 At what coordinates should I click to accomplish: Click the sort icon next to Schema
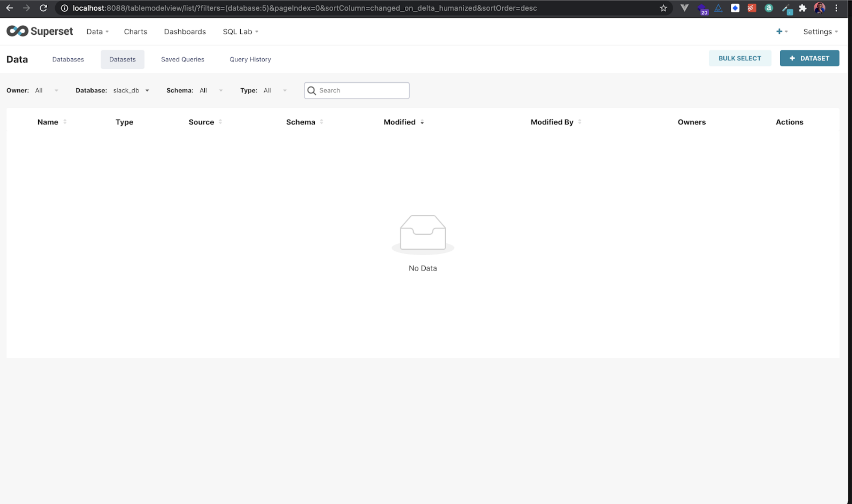[x=321, y=122]
